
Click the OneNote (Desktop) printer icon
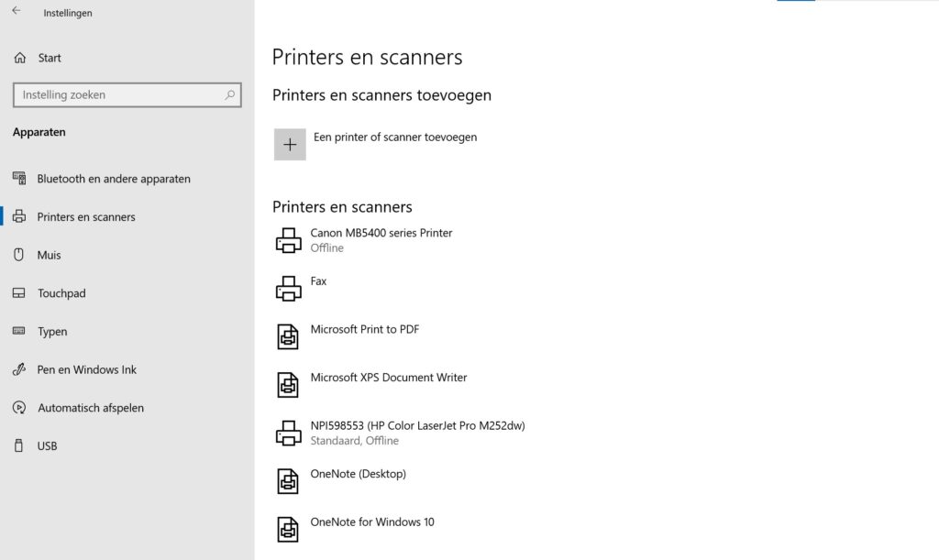coord(289,480)
